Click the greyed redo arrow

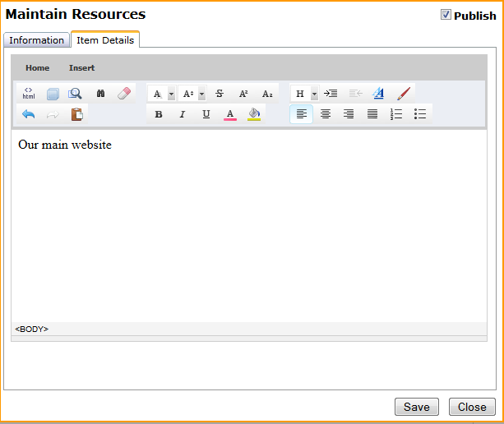[x=53, y=114]
